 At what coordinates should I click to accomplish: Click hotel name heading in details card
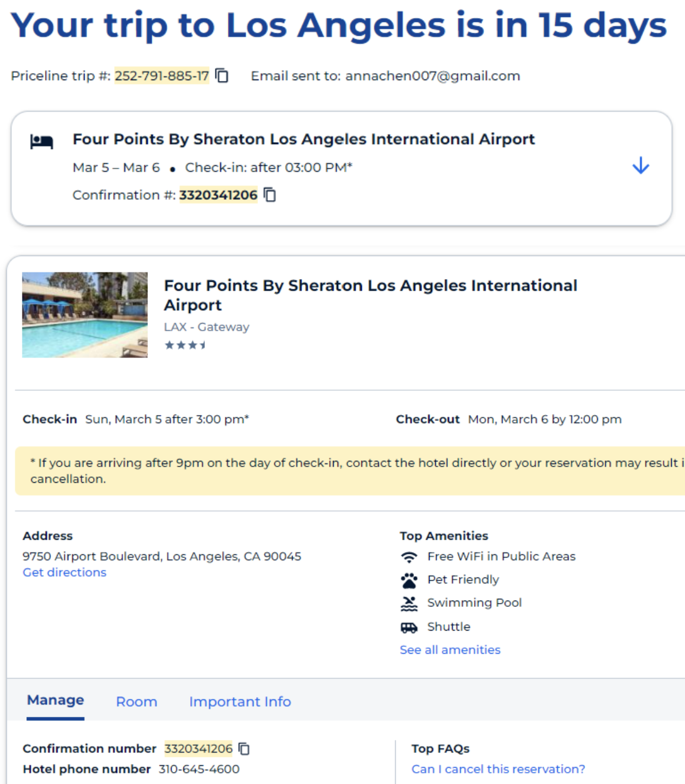[x=371, y=295]
